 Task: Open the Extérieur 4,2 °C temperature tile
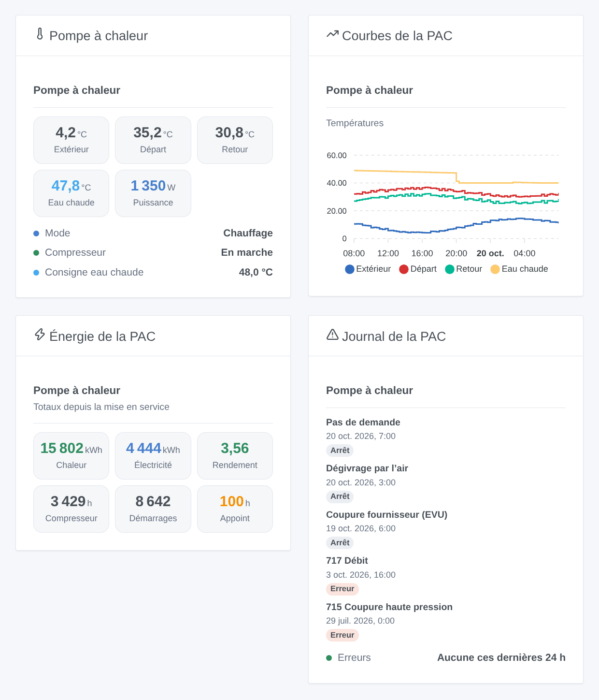(x=71, y=140)
